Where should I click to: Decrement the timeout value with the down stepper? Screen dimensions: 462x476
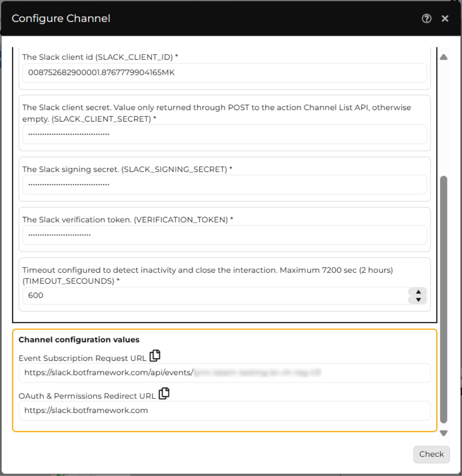coord(418,299)
